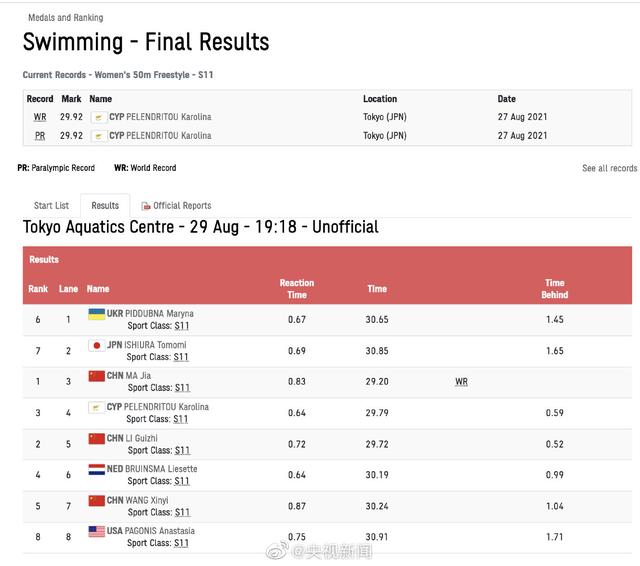Click the Netherlands flag beside BRUINSMA
The image size is (640, 566).
pyautogui.click(x=96, y=469)
